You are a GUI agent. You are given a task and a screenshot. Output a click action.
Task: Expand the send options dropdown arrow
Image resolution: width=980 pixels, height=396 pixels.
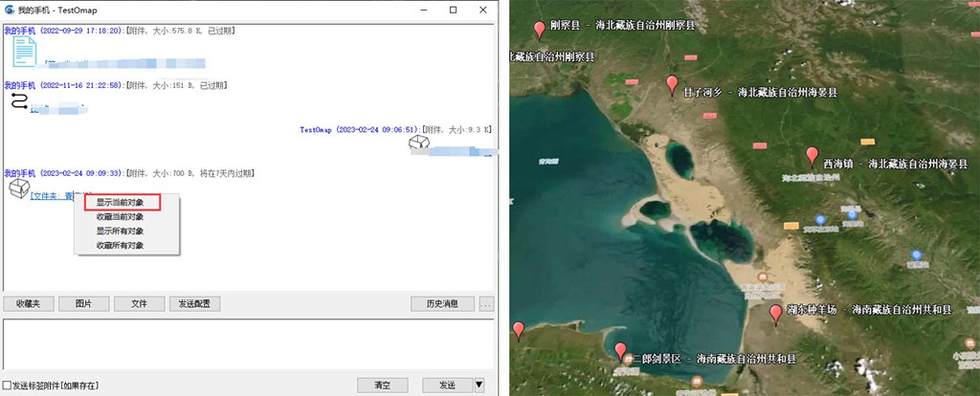pos(479,385)
